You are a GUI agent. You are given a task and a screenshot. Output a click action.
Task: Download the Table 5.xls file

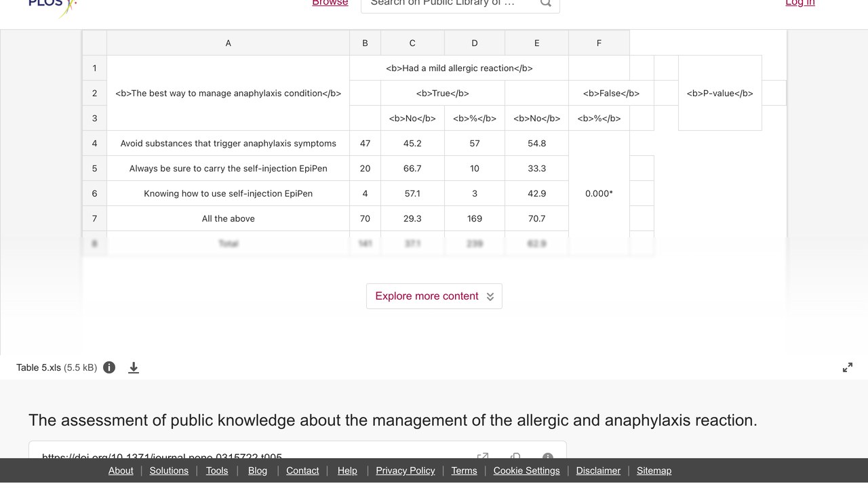pos(134,367)
